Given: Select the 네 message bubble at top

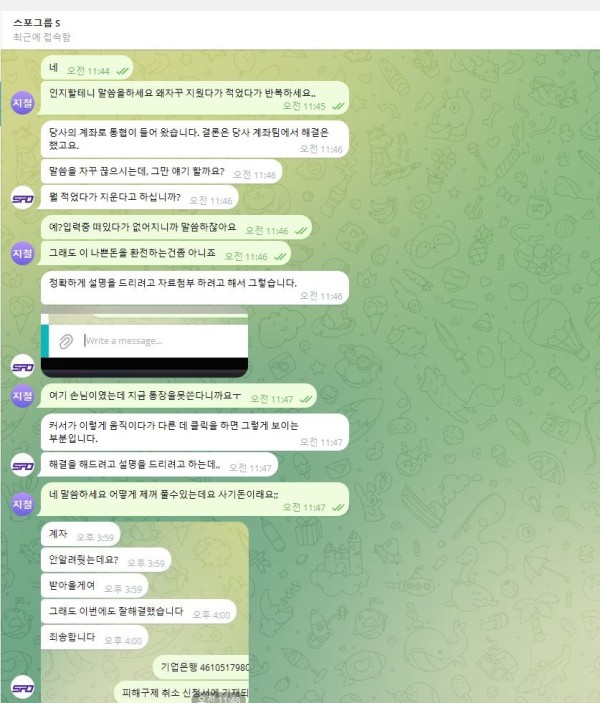Looking at the screenshot, I should point(87,68).
